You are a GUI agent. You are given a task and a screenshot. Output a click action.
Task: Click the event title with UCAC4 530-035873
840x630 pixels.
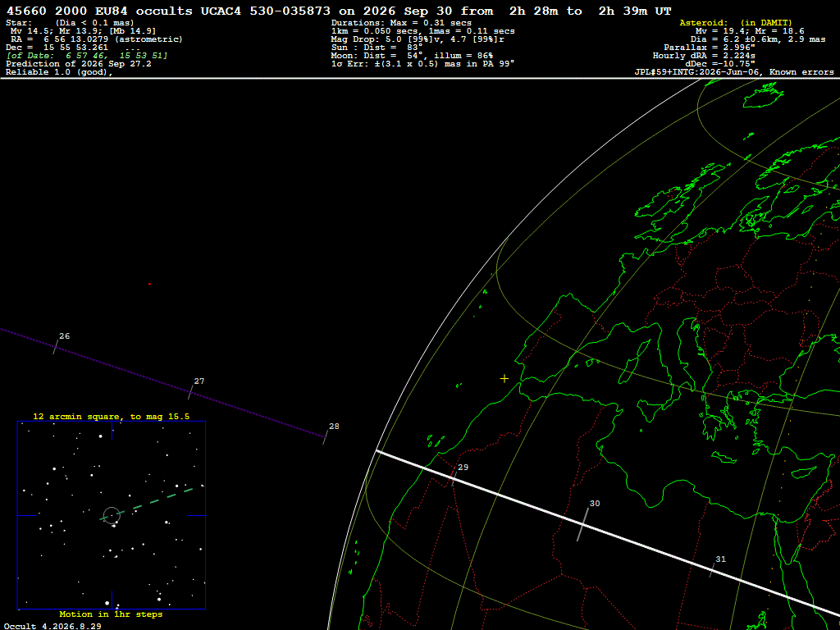pyautogui.click(x=339, y=11)
